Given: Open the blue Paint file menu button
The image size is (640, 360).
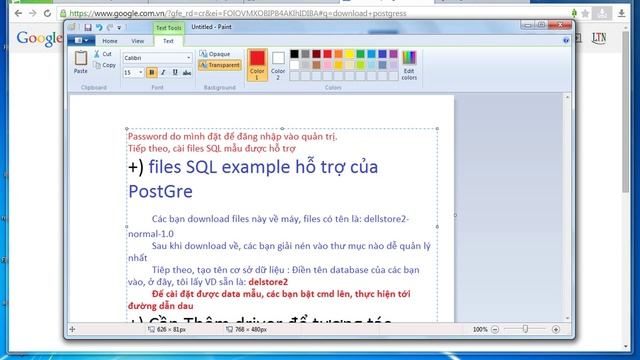Looking at the screenshot, I should [x=81, y=40].
